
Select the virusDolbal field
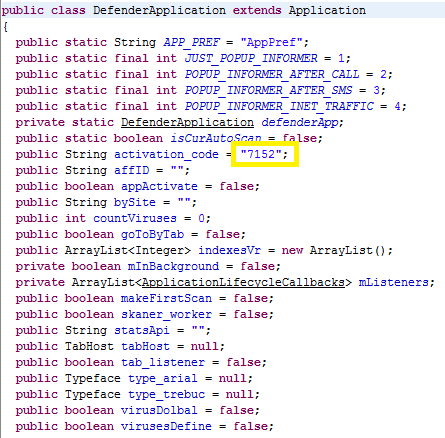[159, 411]
